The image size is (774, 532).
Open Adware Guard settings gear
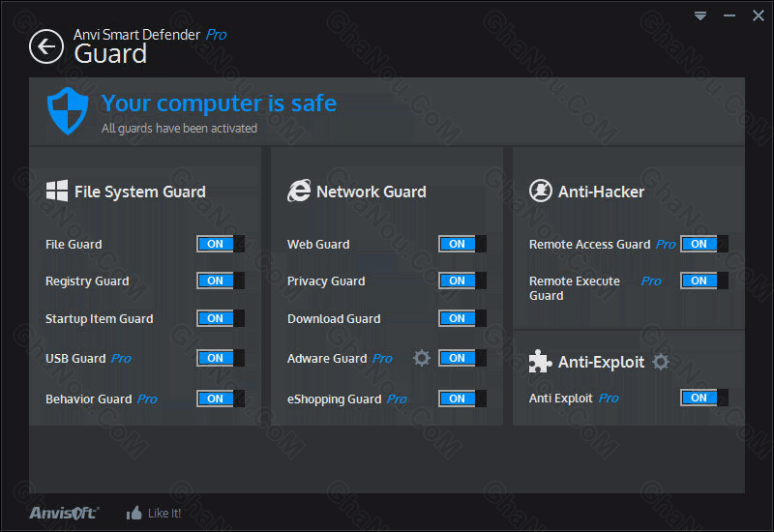422,358
